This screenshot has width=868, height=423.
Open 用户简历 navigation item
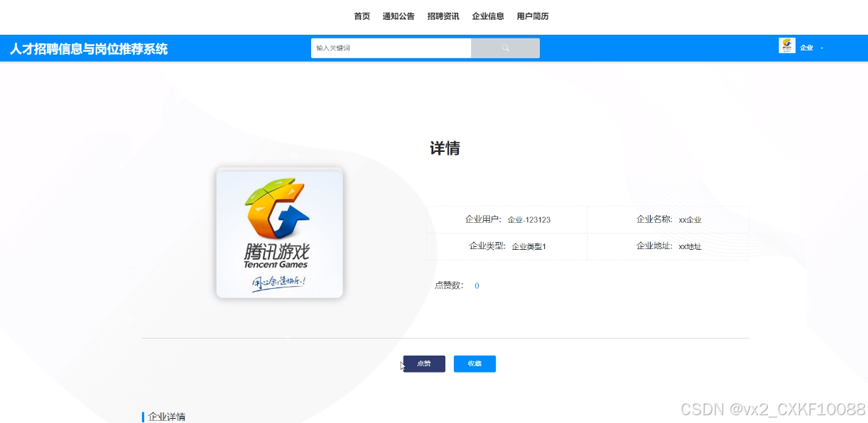533,16
